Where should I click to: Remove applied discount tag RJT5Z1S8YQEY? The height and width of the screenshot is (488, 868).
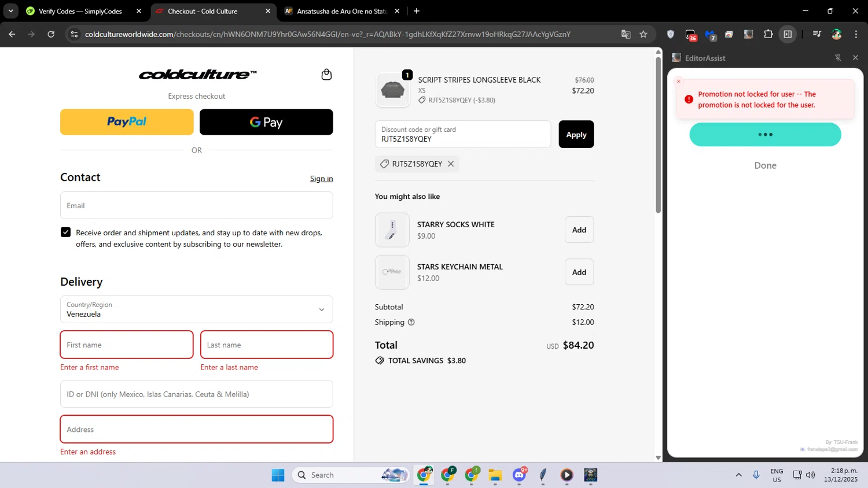pyautogui.click(x=451, y=164)
